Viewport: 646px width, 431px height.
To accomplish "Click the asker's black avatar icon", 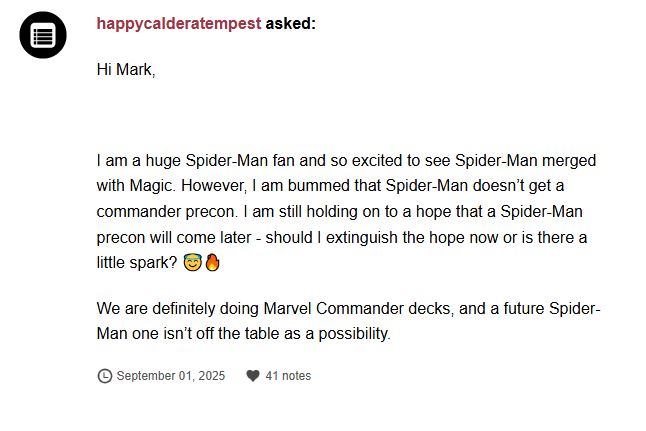I will point(43,36).
